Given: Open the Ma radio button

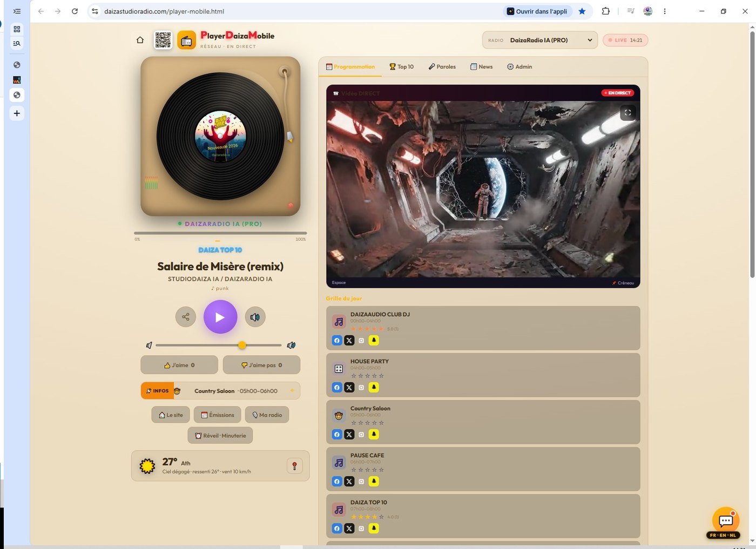Looking at the screenshot, I should click(267, 415).
